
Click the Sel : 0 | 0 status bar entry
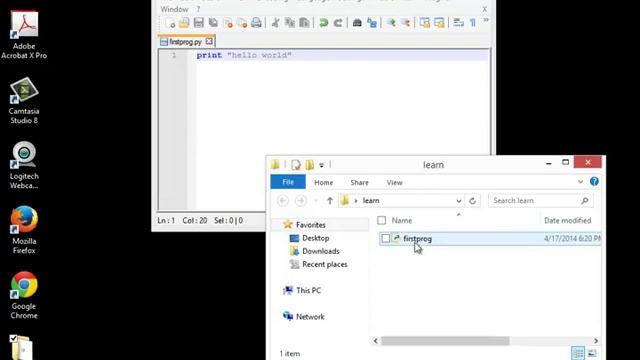tap(229, 220)
